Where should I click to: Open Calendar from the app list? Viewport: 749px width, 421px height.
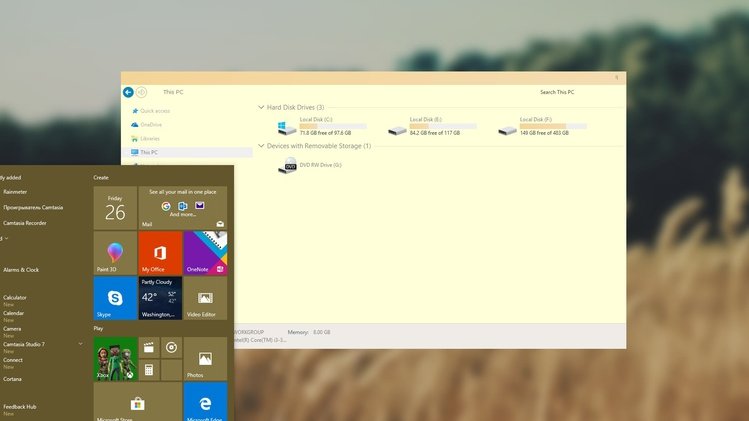(13, 313)
